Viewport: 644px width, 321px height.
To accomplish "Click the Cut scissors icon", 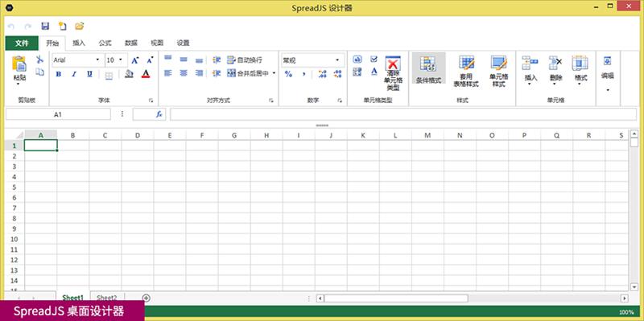I will (39, 60).
